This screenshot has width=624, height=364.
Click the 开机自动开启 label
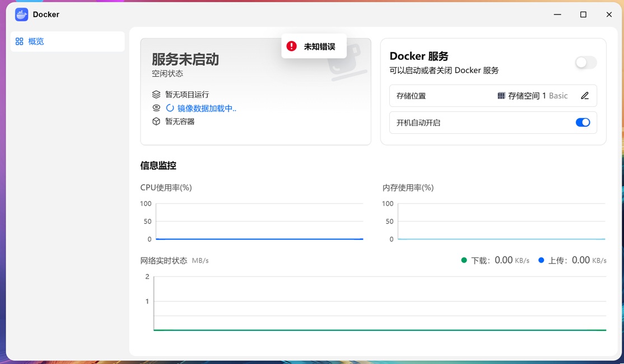click(x=418, y=123)
